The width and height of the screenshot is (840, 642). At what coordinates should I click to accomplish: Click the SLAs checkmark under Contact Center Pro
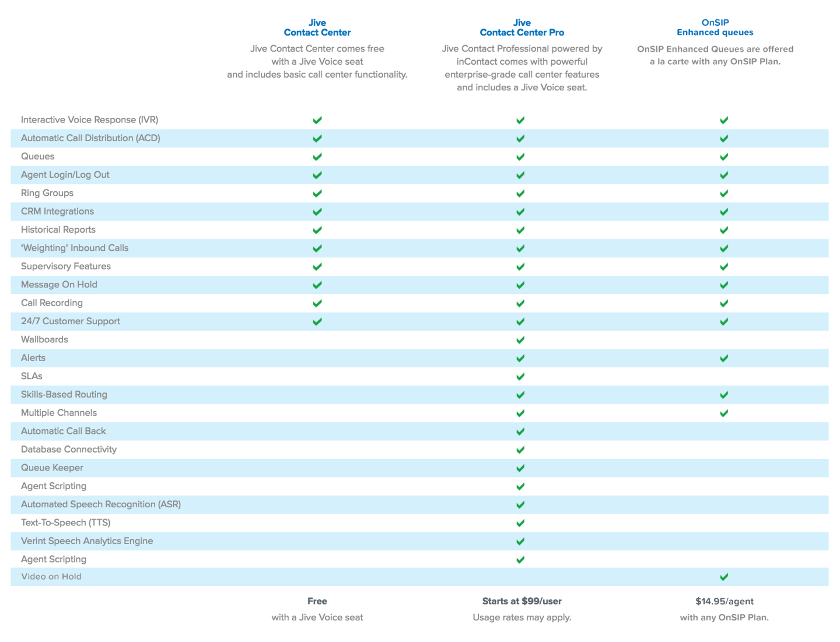[x=520, y=377]
